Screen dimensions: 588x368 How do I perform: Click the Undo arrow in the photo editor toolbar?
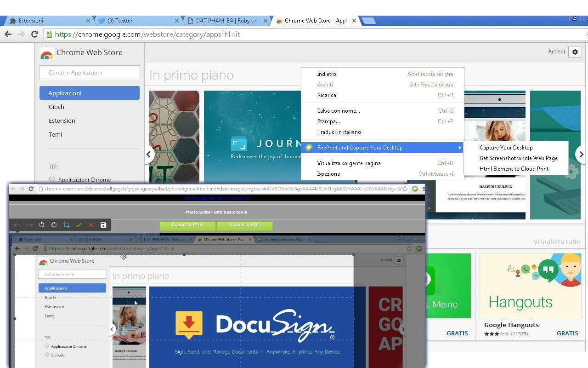[17, 225]
